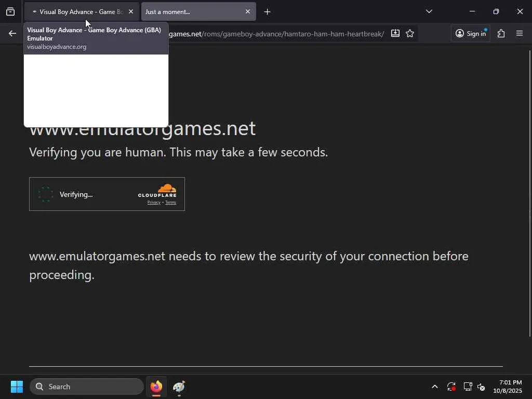Open Firefox from the taskbar
The height and width of the screenshot is (399, 532).
click(156, 387)
